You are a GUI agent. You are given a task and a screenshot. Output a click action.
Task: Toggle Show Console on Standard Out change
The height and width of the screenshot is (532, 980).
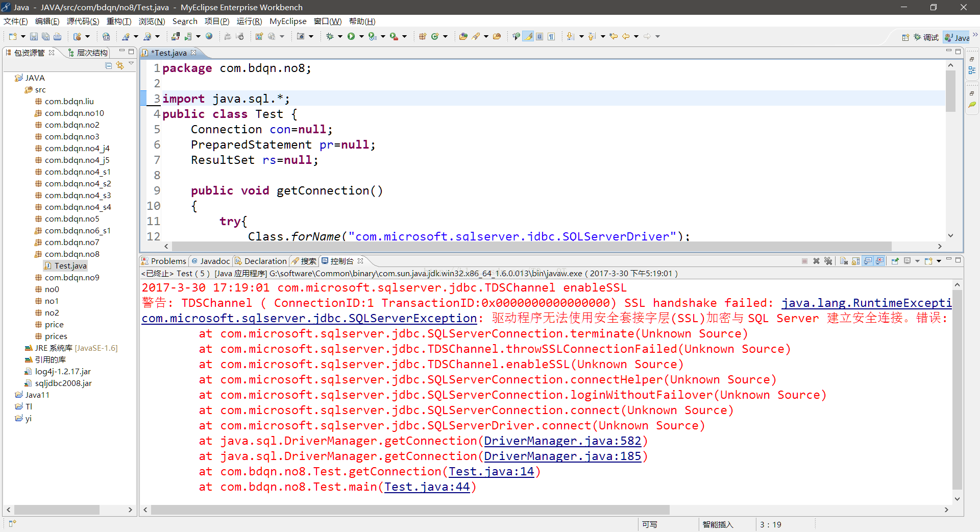tap(868, 261)
